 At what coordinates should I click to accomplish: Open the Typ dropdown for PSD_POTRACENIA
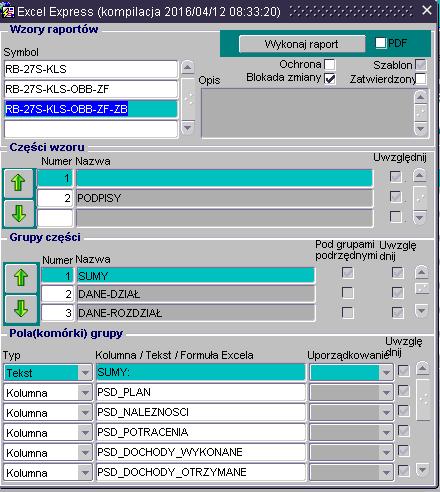point(85,433)
